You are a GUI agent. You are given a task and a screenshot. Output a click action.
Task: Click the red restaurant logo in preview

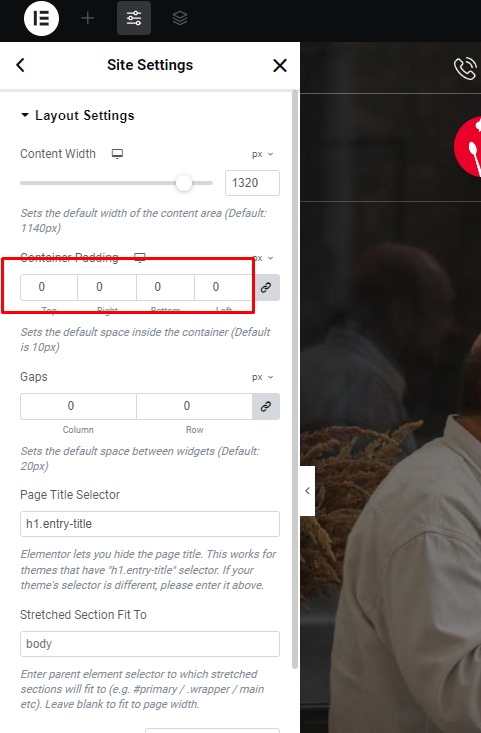click(467, 147)
